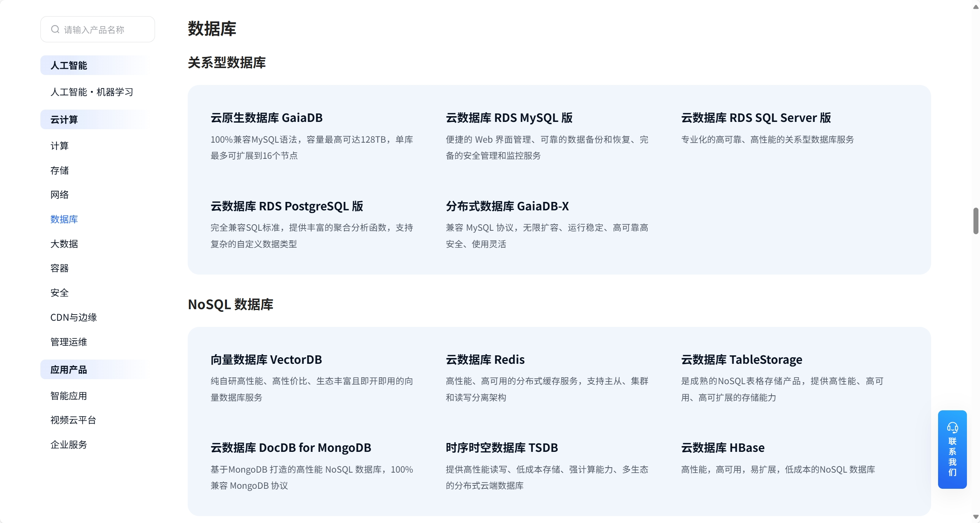Open CDN与边缘 sidebar item
This screenshot has height=523, width=980.
coord(73,317)
